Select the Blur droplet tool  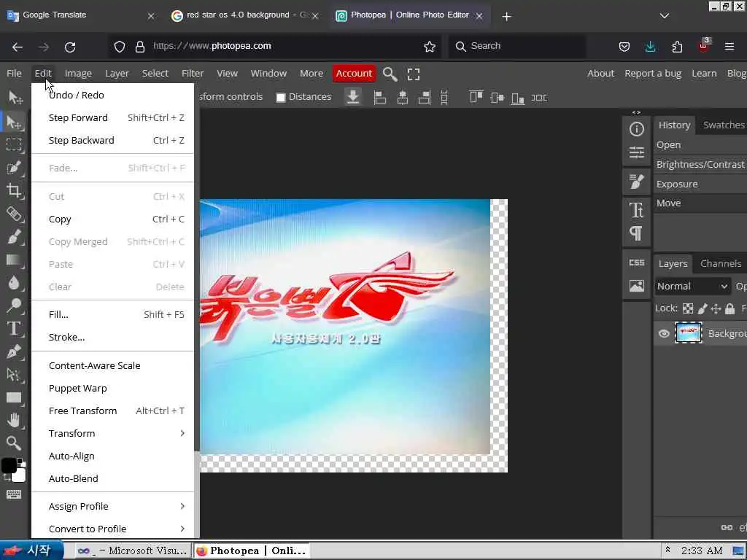pyautogui.click(x=14, y=282)
